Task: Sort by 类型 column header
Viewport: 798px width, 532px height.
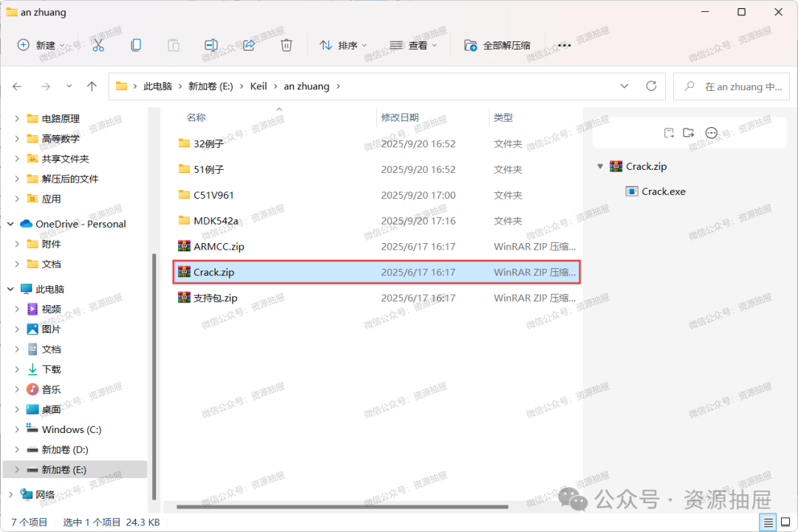Action: point(503,117)
